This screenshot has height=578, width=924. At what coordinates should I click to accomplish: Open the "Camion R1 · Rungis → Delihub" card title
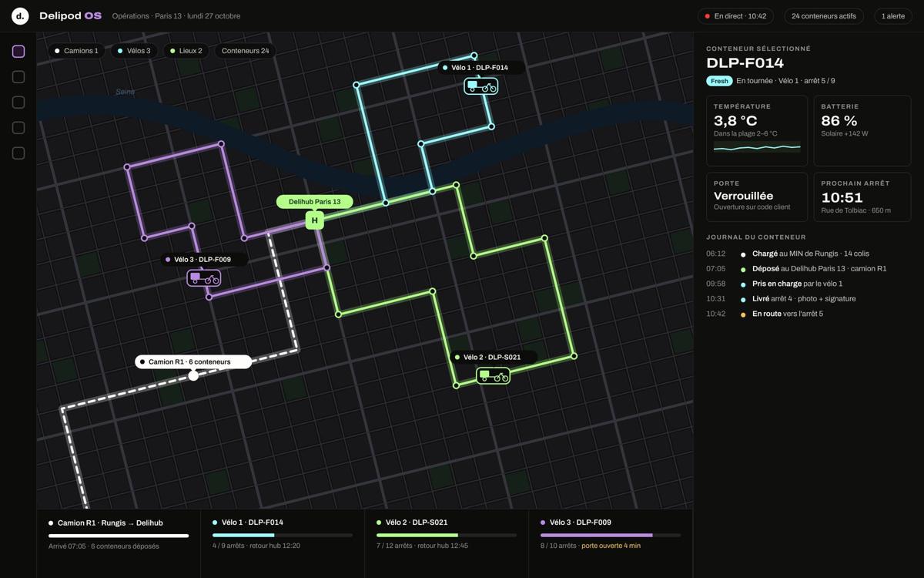[x=110, y=523]
